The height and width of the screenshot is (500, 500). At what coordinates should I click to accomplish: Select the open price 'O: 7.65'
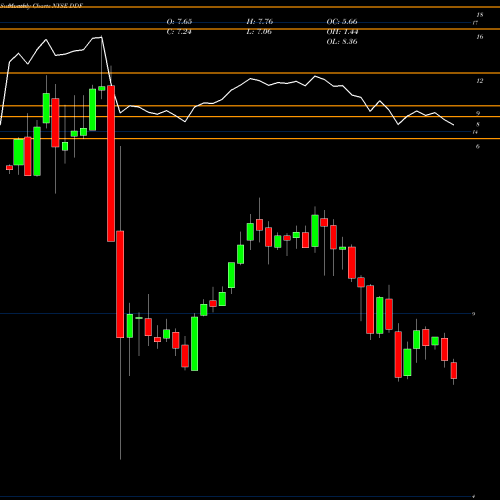click(x=179, y=22)
